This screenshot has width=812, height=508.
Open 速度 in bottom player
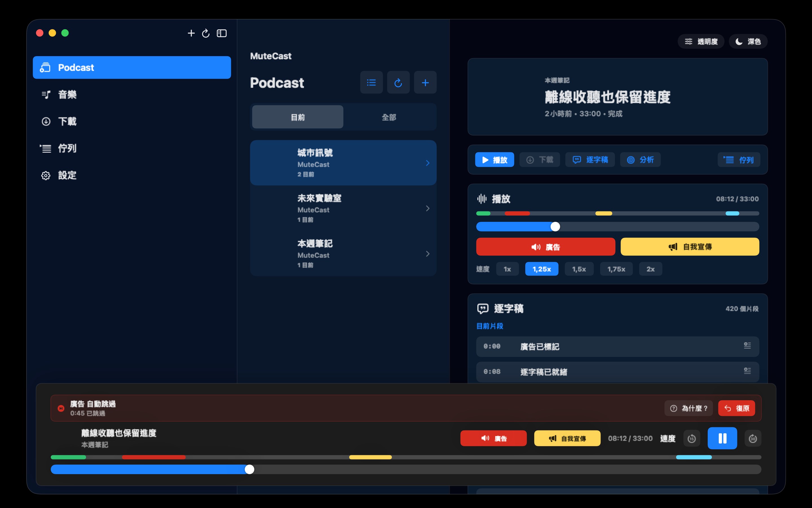click(x=668, y=439)
